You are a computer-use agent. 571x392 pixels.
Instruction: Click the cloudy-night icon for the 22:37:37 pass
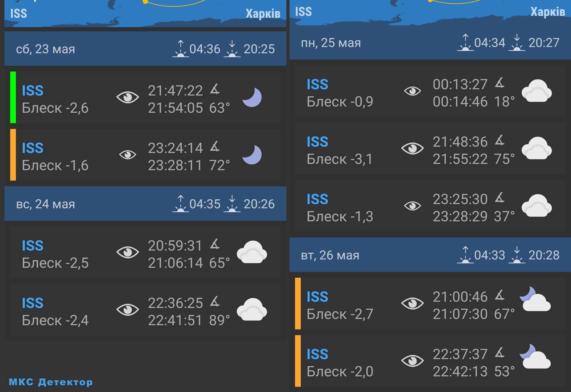coord(535,357)
